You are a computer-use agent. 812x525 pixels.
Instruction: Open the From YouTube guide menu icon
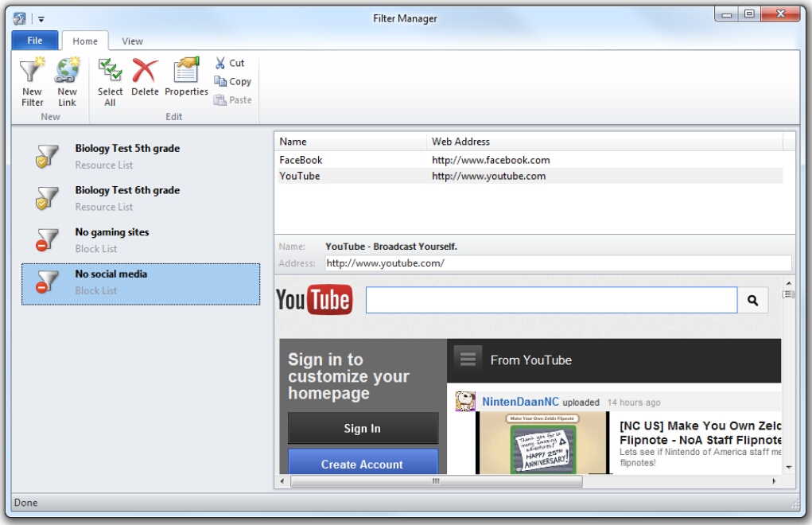click(468, 360)
